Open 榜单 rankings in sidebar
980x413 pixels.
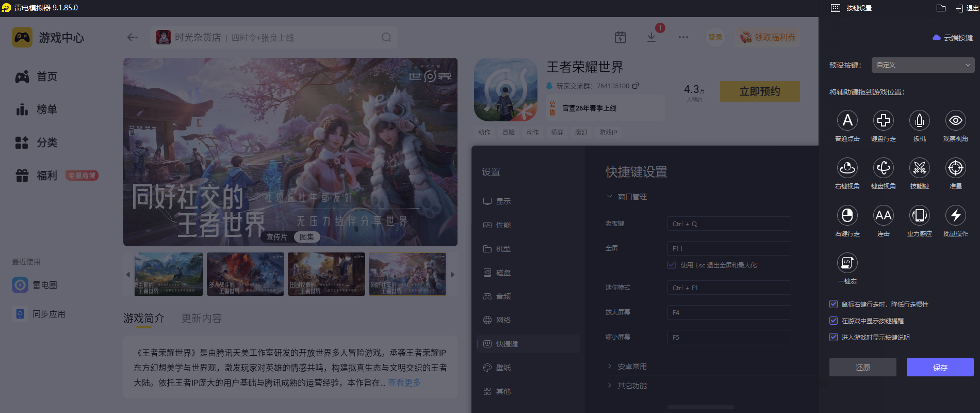coord(36,110)
